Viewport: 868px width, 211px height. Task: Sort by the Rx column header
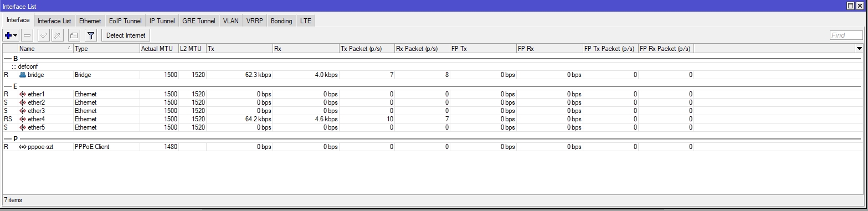coord(306,49)
